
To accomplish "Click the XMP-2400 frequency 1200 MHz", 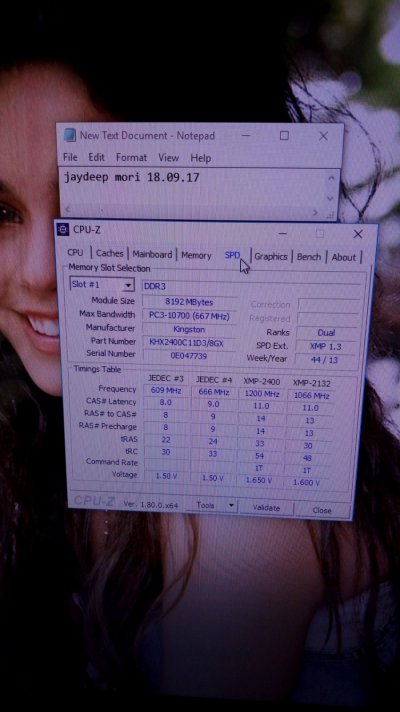I will tap(262, 394).
